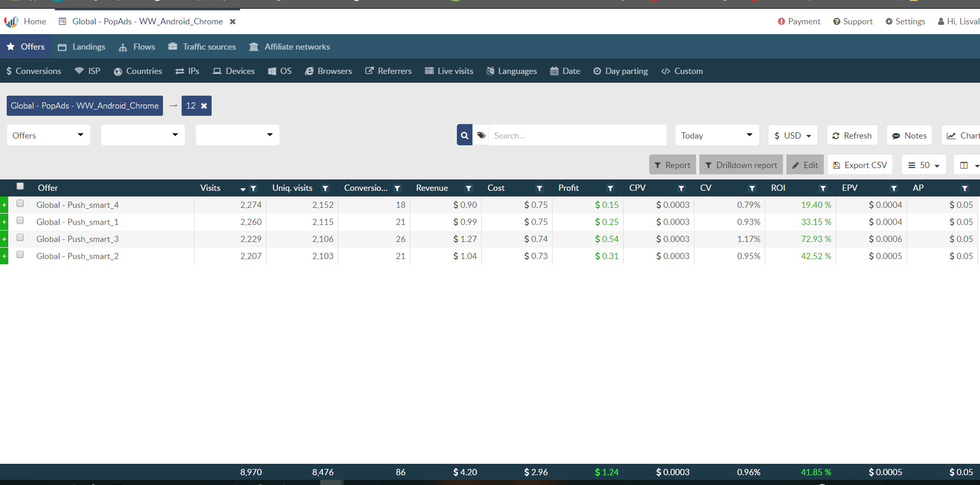Filter the Conversions column funnel icon
Image resolution: width=980 pixels, height=485 pixels.
tap(397, 189)
